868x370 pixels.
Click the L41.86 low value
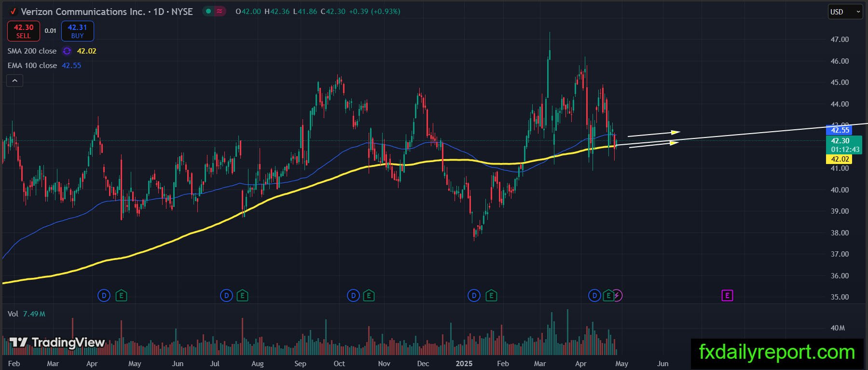[x=305, y=12]
